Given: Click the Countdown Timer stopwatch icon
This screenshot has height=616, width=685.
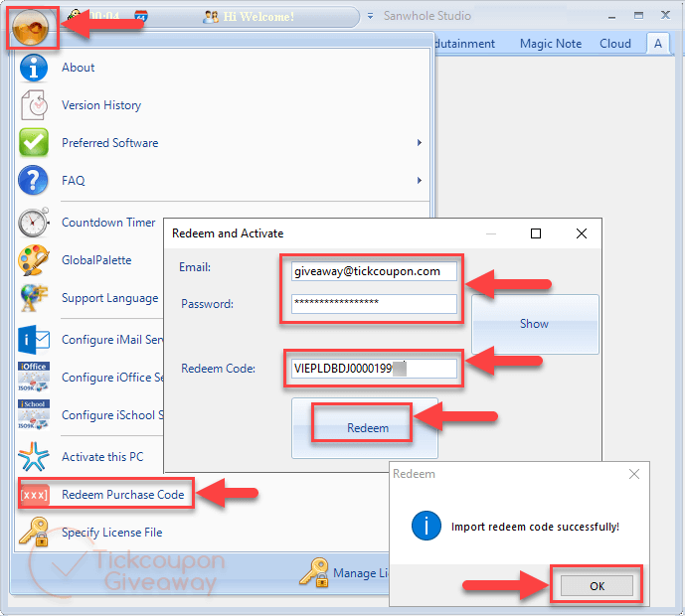Looking at the screenshot, I should (x=34, y=223).
